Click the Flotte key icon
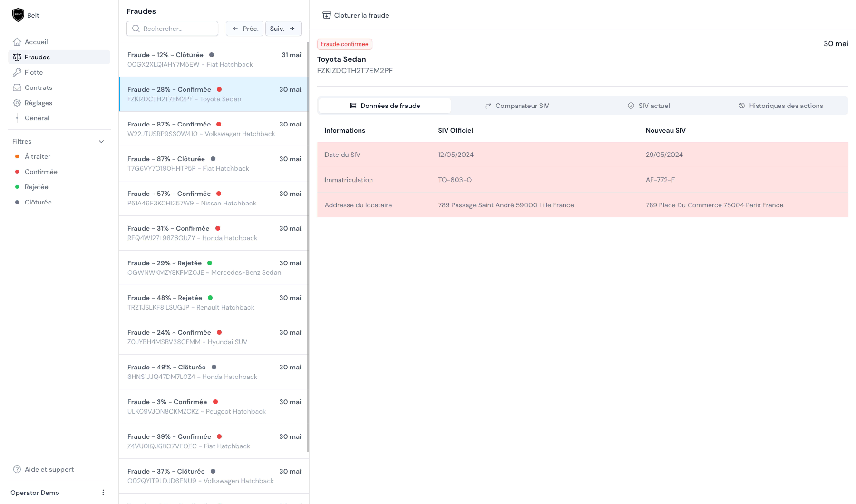The image size is (856, 504). coord(17,72)
